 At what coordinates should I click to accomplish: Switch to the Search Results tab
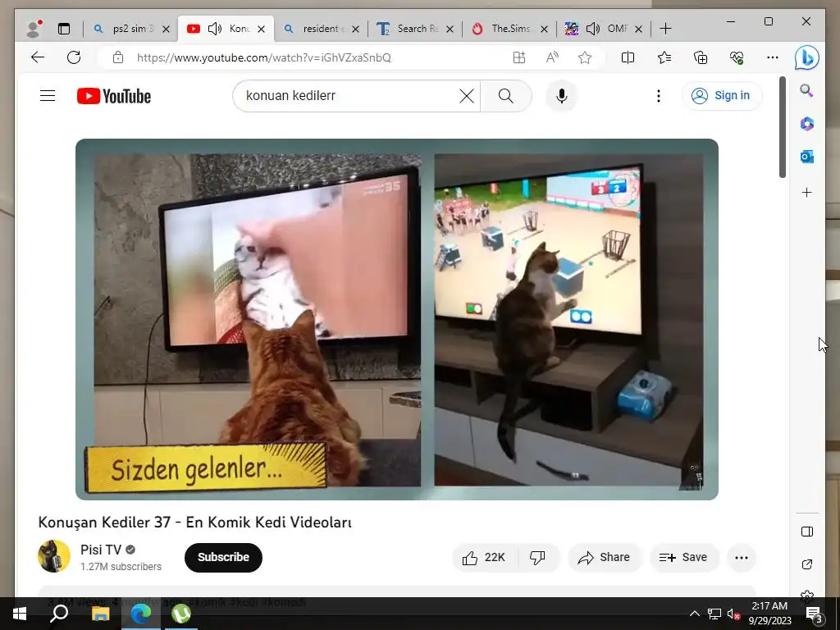[x=415, y=29]
